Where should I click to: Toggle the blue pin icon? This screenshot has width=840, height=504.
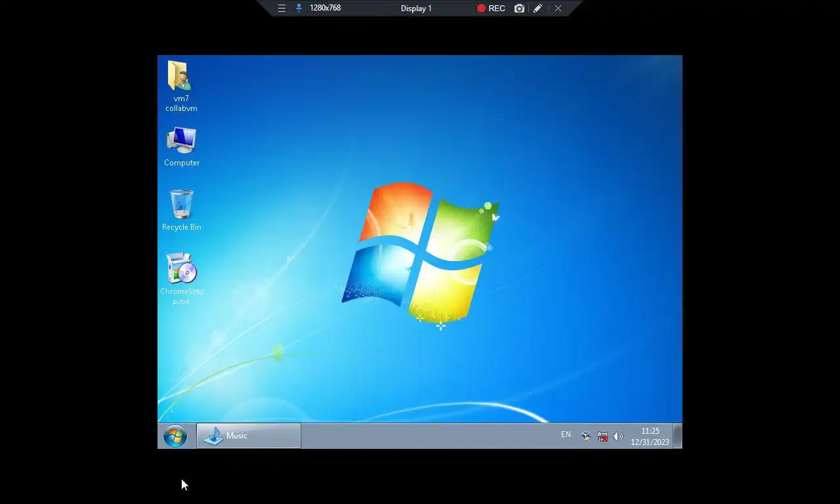click(x=299, y=9)
